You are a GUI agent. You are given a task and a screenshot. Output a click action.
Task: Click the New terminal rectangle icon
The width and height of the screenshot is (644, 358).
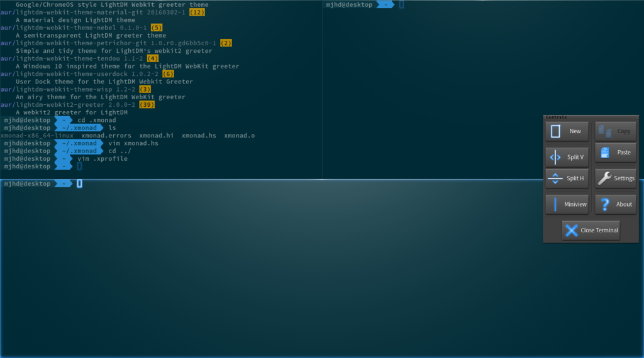(x=555, y=131)
